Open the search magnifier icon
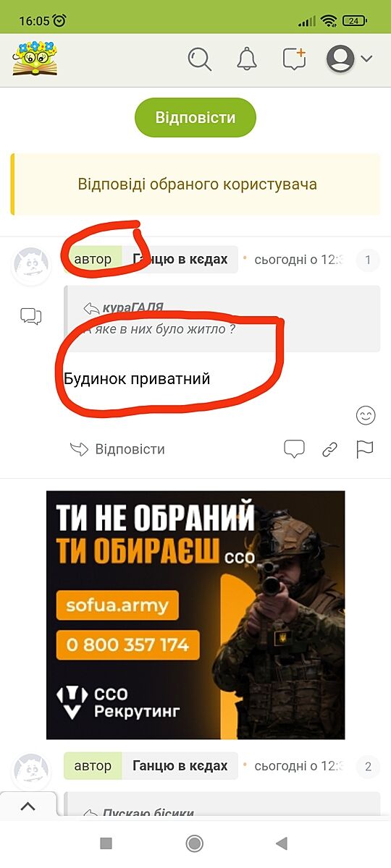This screenshot has width=391, height=868. 199,59
